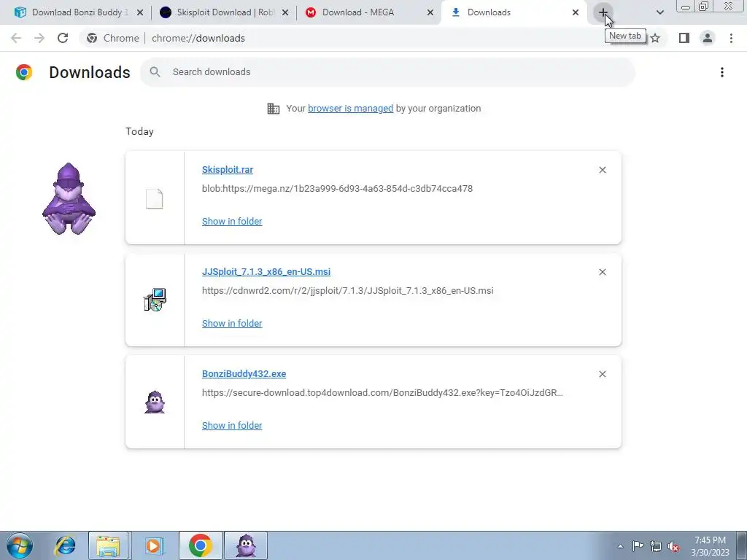
Task: Close the Skisploit Download tab
Action: coord(285,13)
